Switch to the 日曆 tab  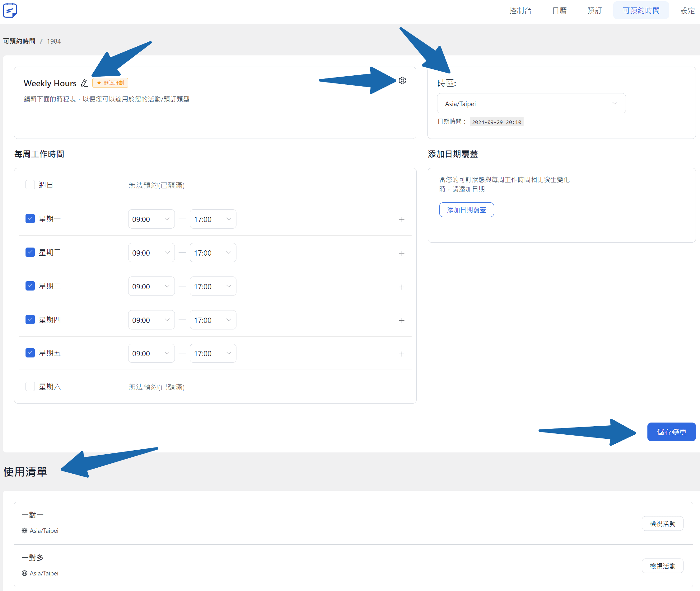coord(559,11)
